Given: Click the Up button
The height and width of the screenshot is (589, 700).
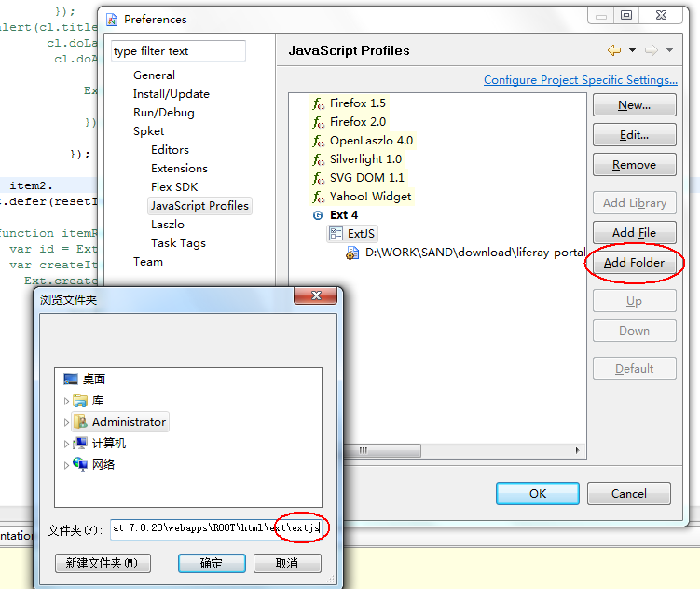Looking at the screenshot, I should 635,301.
